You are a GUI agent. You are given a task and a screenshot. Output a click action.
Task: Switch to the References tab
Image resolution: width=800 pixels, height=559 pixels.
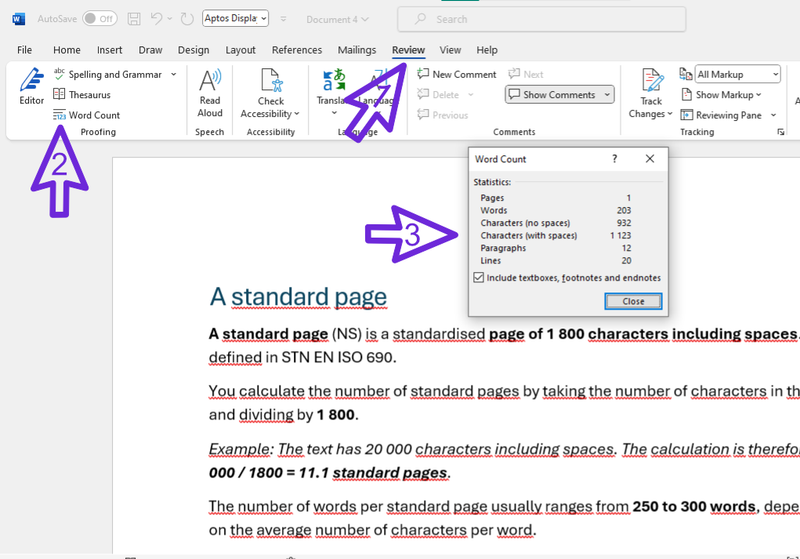(x=297, y=50)
